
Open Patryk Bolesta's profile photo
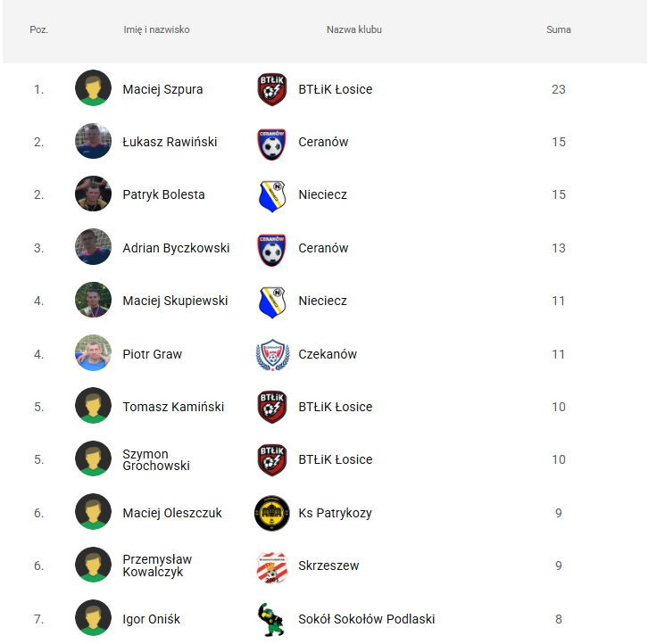[x=94, y=195]
